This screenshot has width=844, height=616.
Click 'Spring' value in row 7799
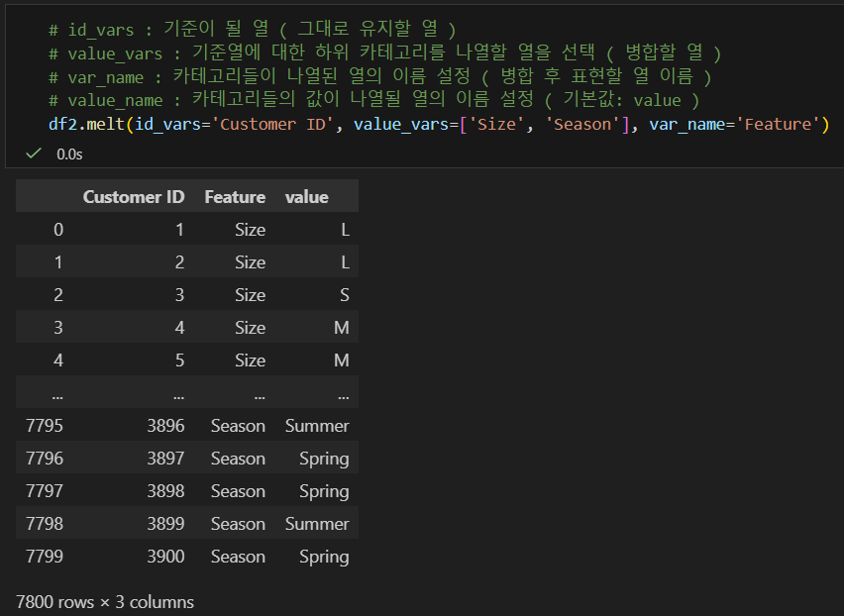click(324, 558)
